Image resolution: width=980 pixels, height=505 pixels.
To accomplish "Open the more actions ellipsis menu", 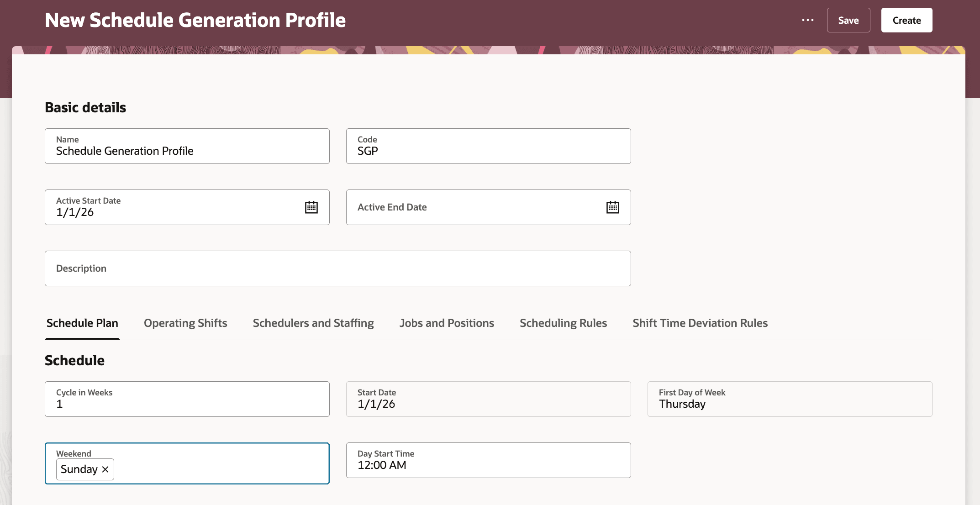I will point(807,20).
